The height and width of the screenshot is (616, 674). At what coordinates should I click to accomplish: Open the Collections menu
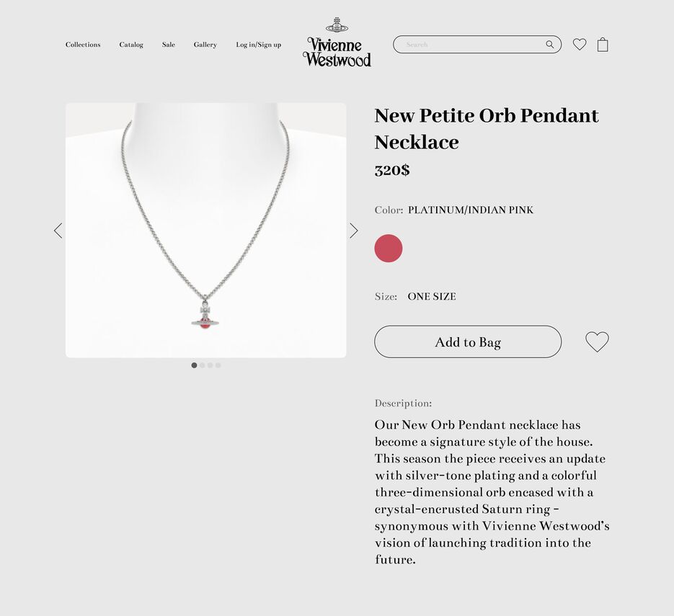[83, 45]
